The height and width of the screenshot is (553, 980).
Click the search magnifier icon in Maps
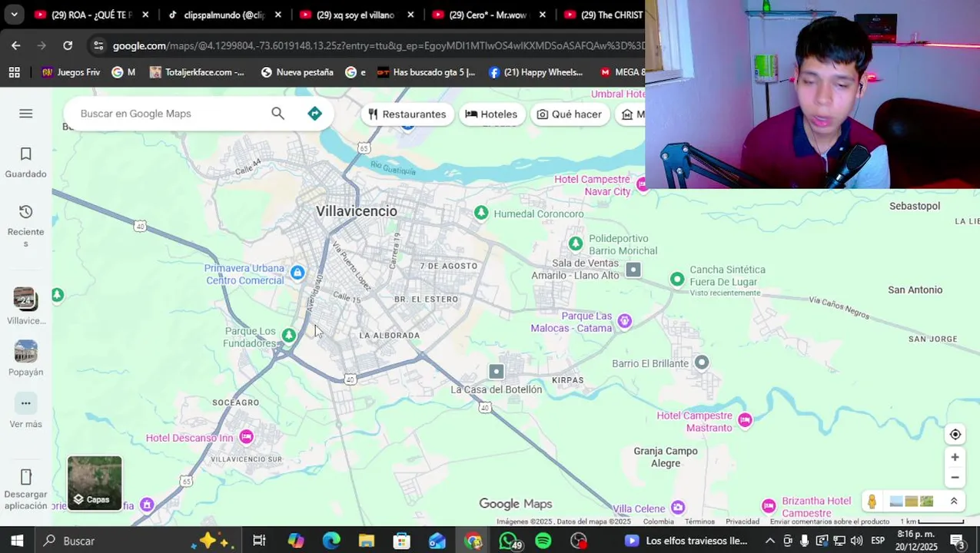(x=277, y=114)
